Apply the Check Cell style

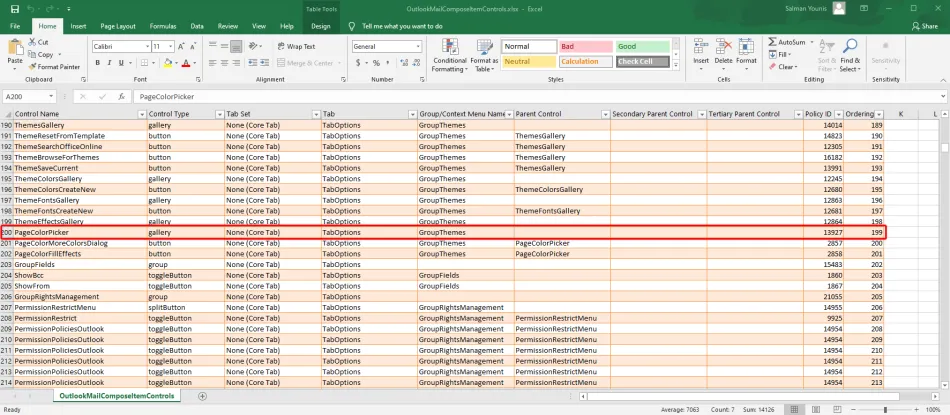coord(641,61)
